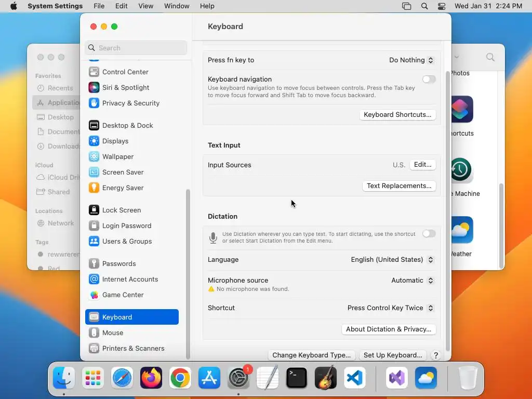Select Desktop in Finder window sidebar
Image resolution: width=532 pixels, height=399 pixels.
(56, 117)
